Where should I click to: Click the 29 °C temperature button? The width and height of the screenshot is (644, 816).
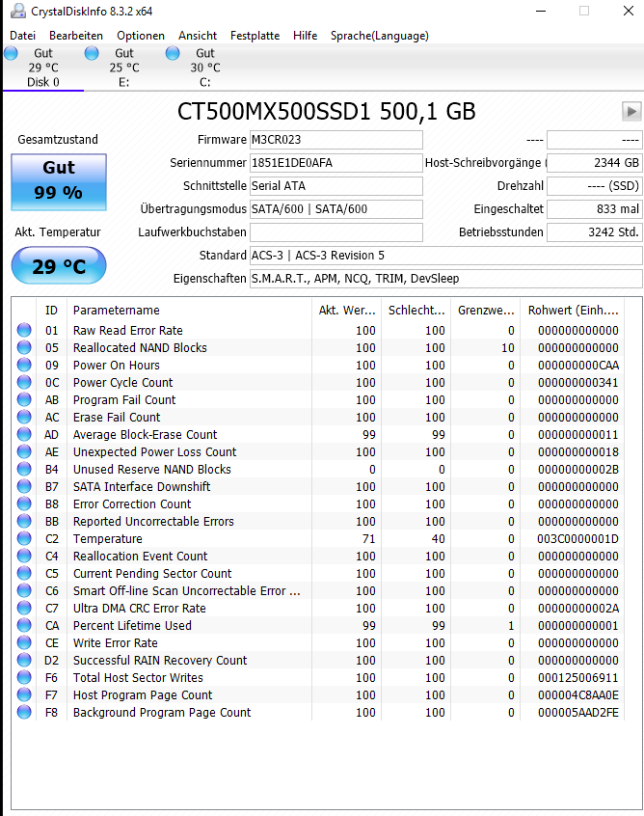[59, 266]
